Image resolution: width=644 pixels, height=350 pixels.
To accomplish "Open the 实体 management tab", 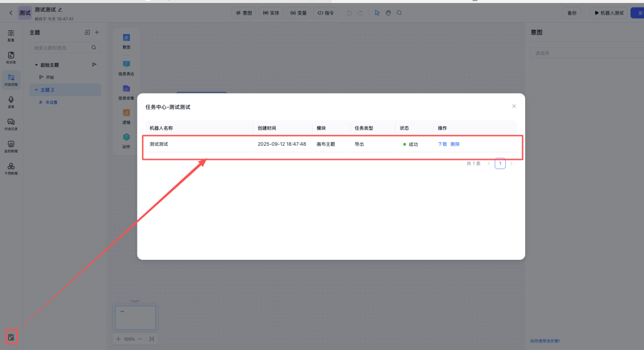I will tap(270, 12).
